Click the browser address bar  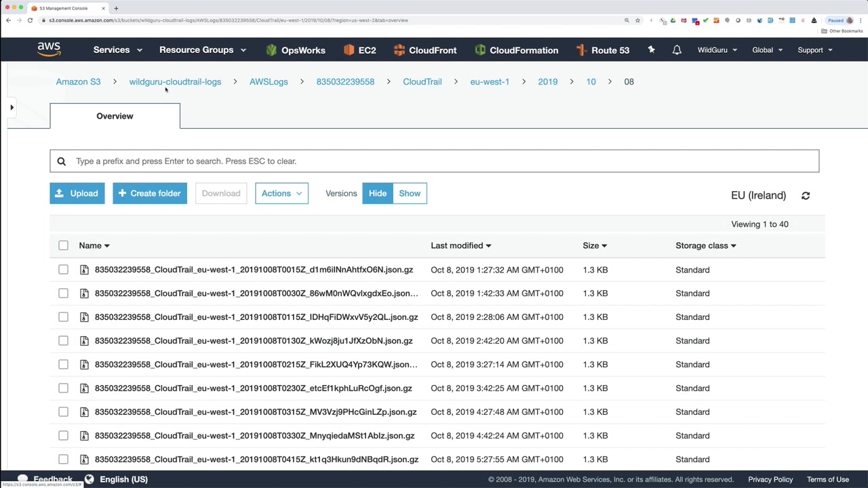pyautogui.click(x=332, y=20)
